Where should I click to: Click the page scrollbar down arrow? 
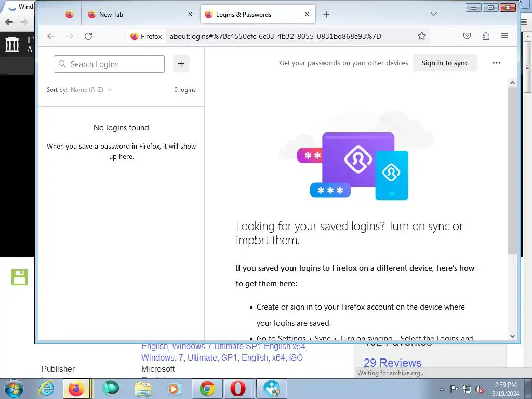pos(512,336)
